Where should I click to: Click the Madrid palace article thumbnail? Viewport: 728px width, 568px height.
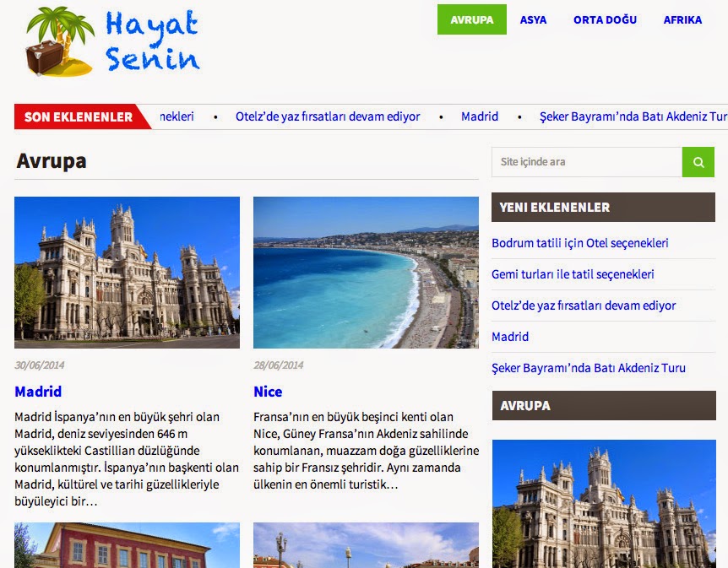pyautogui.click(x=127, y=273)
